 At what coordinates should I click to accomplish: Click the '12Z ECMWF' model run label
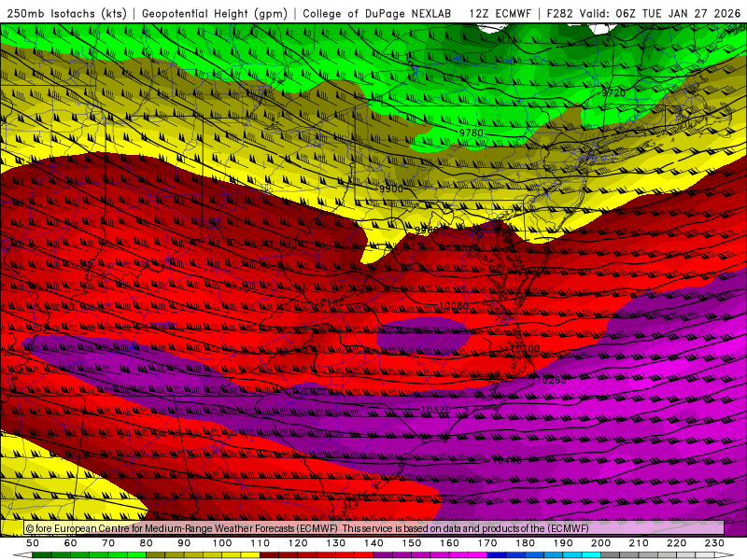(500, 14)
